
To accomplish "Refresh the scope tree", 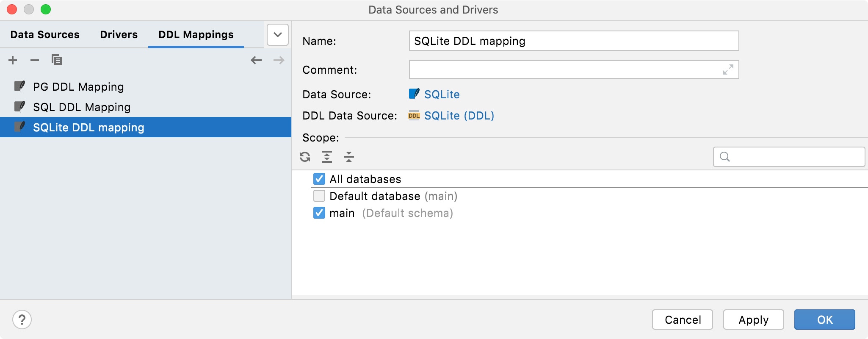I will click(305, 157).
